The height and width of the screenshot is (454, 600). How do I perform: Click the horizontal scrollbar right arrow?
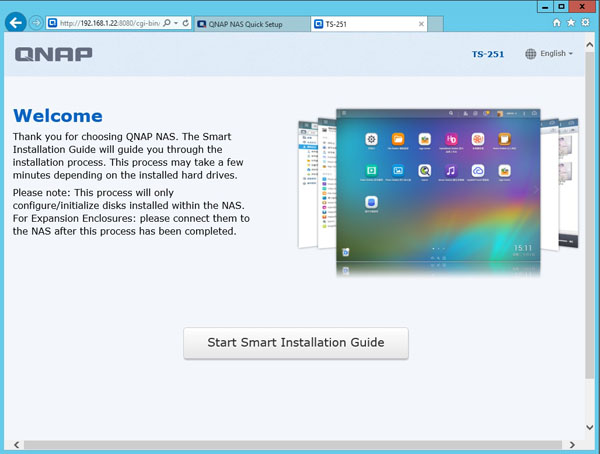(x=572, y=445)
